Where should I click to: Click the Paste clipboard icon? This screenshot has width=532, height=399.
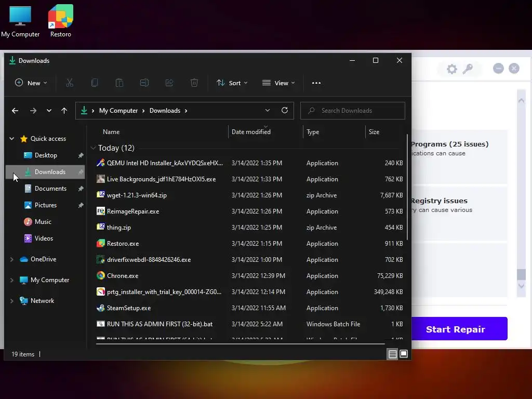point(119,83)
